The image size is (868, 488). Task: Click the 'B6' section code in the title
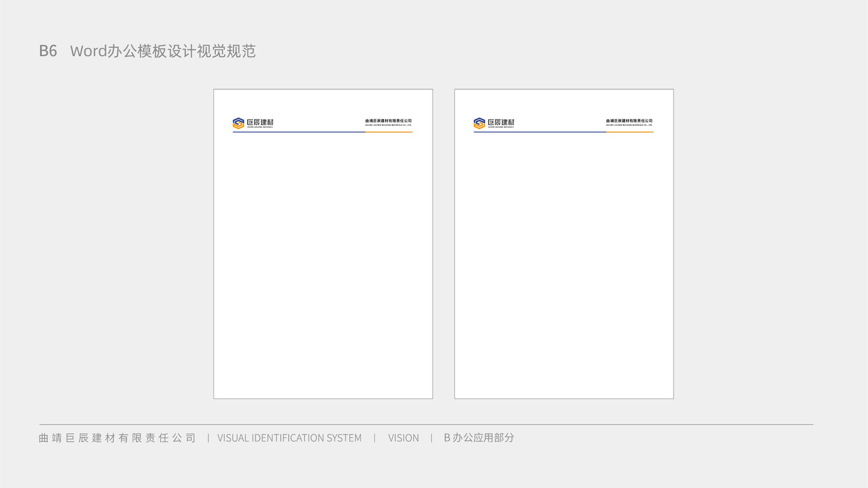(48, 51)
